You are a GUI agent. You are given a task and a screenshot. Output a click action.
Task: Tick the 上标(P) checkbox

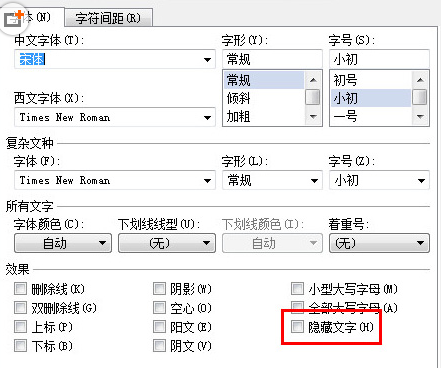click(x=20, y=327)
